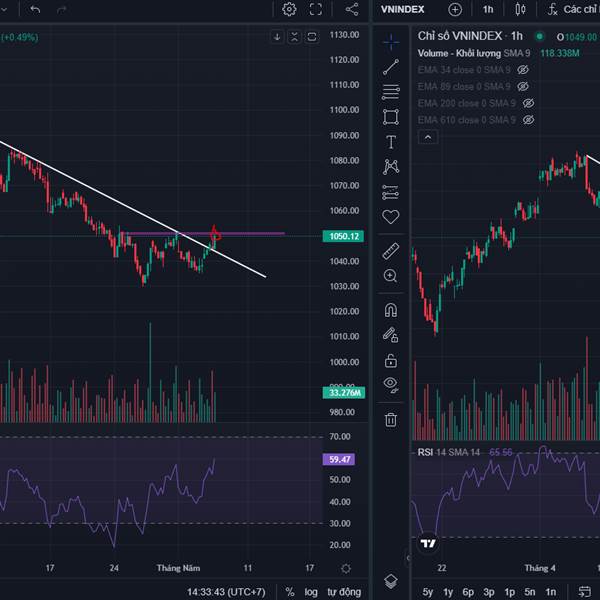Show the EMA 34 indicator

point(523,70)
